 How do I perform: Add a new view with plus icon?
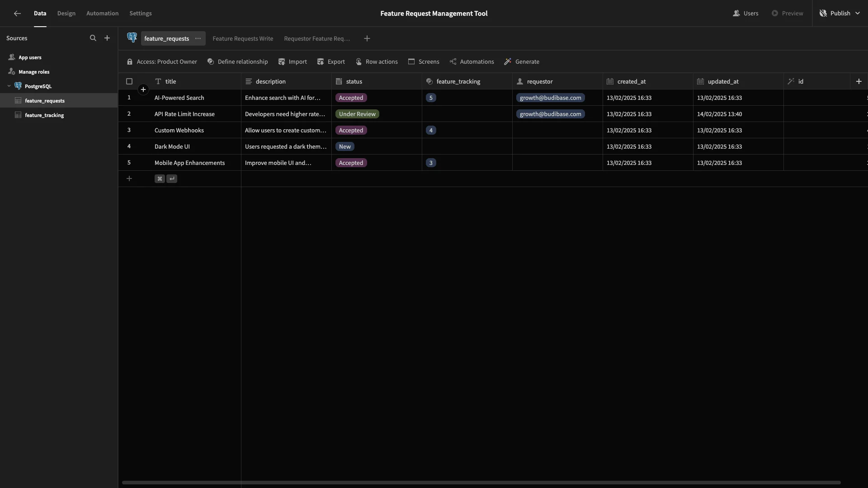[367, 38]
